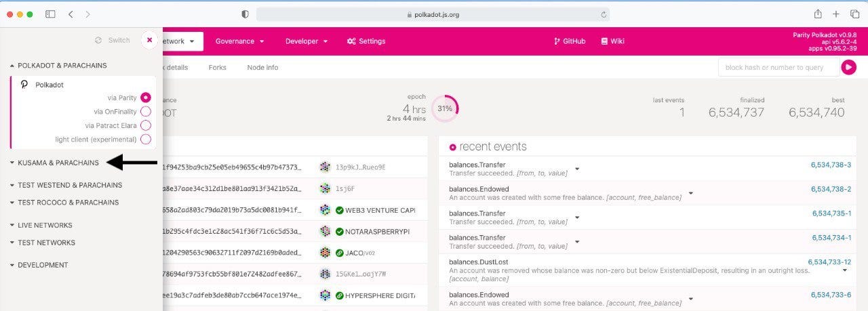Click the best block number 6,534,740
Image resolution: width=868 pixels, height=311 pixels.
tap(816, 113)
